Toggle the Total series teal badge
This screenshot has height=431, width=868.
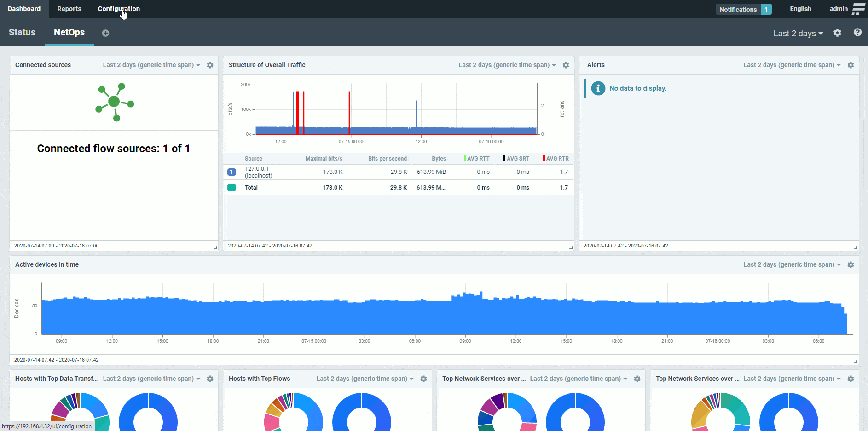pyautogui.click(x=232, y=188)
